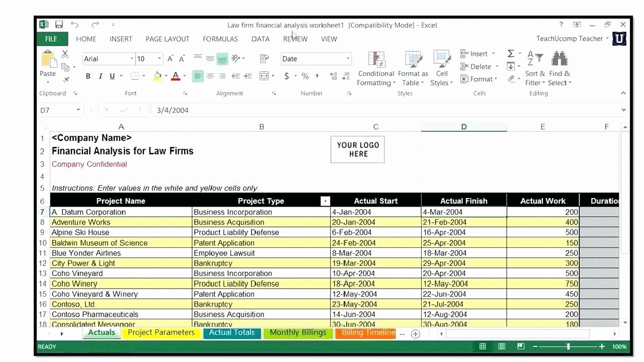Expand the formula bar
Viewport: 644px width, 362px height.
coord(624,110)
